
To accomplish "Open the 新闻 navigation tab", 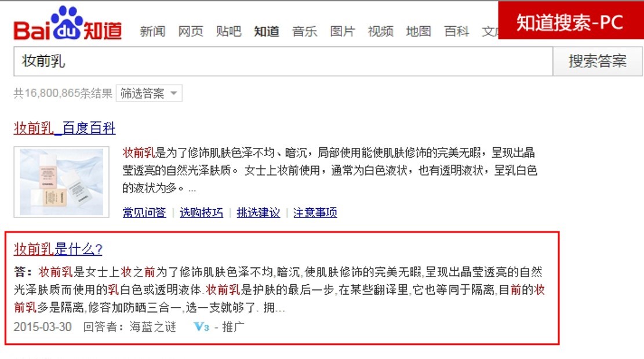I will pyautogui.click(x=152, y=31).
